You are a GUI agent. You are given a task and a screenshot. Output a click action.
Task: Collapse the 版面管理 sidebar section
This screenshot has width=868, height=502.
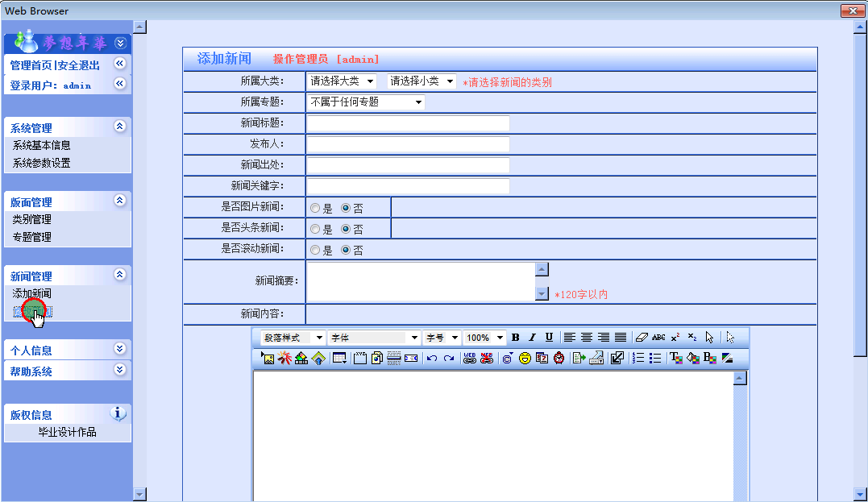[119, 201]
